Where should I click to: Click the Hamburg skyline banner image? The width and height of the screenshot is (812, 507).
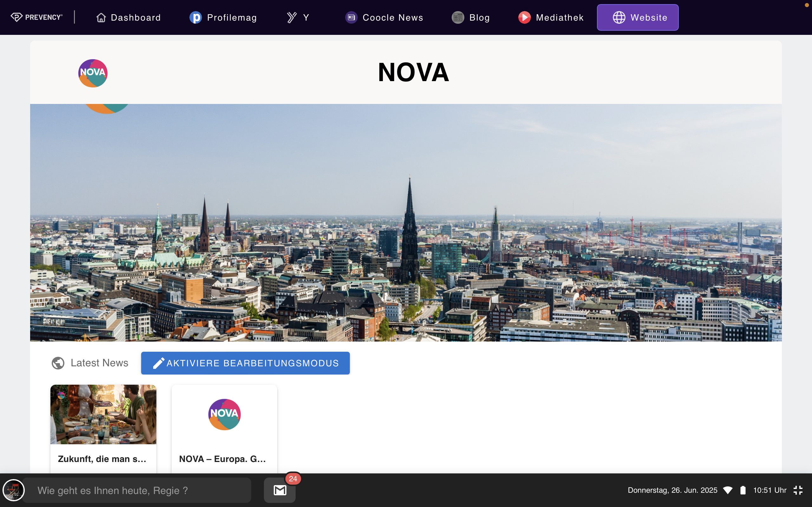coord(406,223)
